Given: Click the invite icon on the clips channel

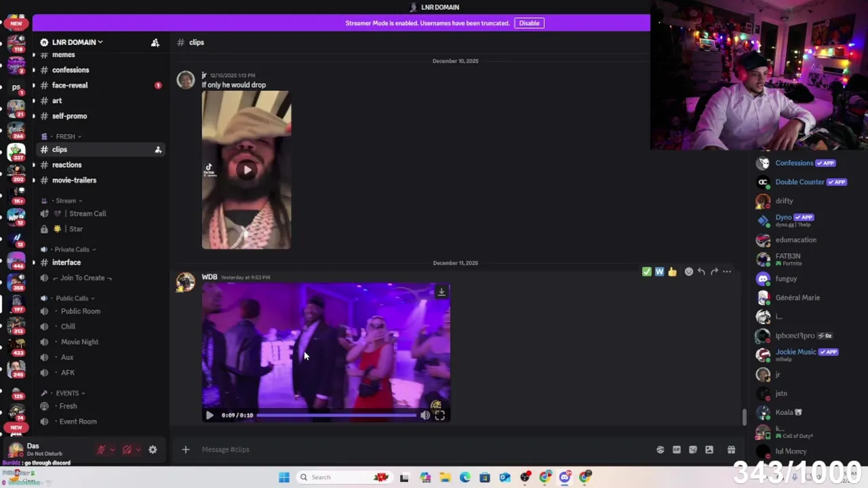Looking at the screenshot, I should click(158, 150).
